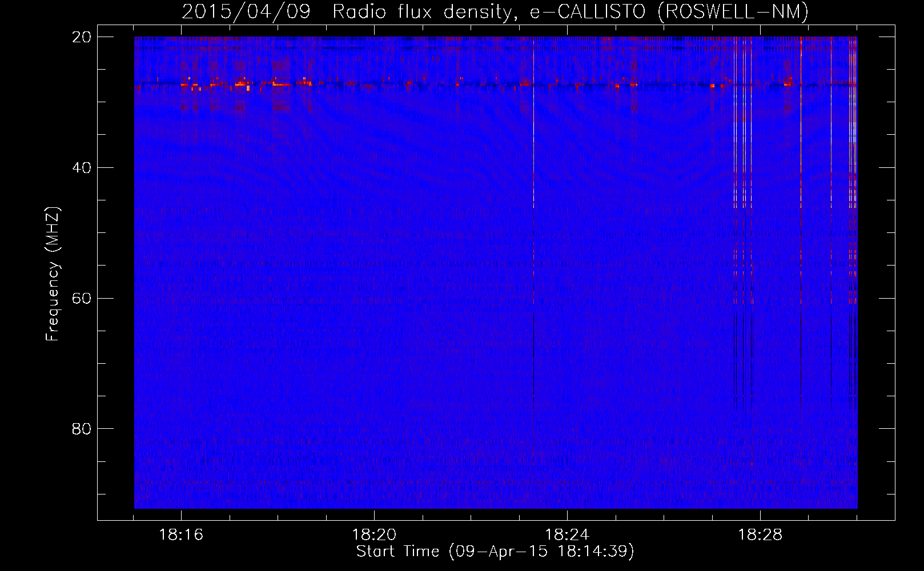Click the 18:16 time tick label

(181, 535)
